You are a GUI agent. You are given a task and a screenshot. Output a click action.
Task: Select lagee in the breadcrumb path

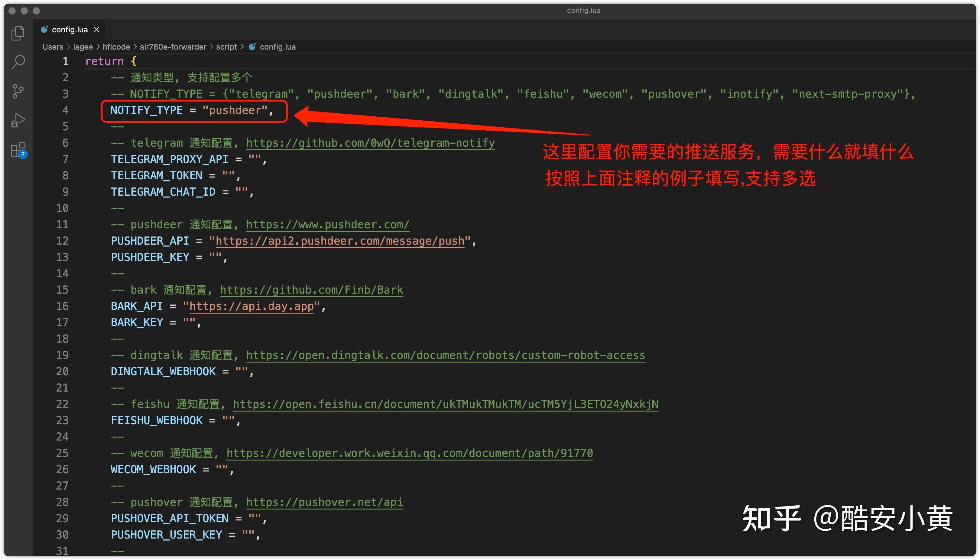point(83,47)
